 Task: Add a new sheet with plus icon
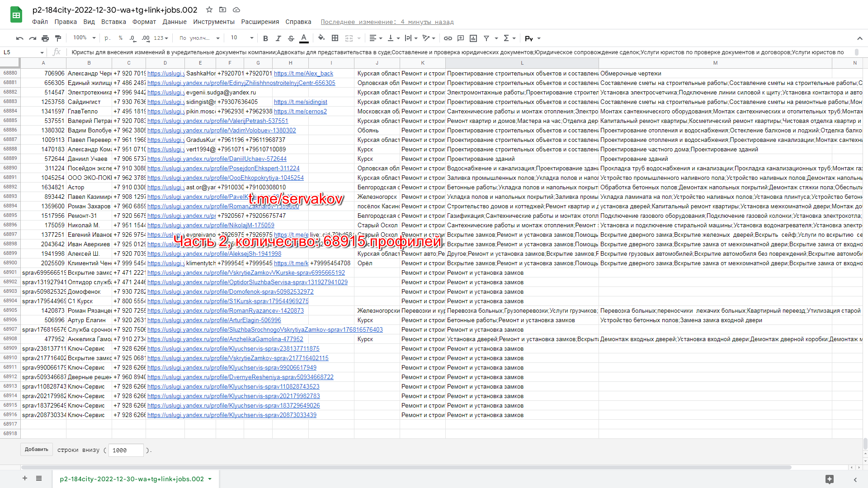pyautogui.click(x=25, y=479)
